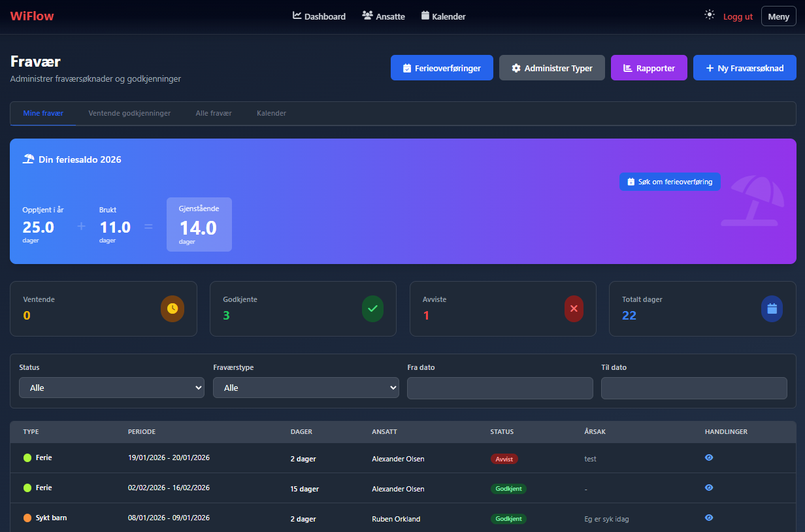Viewport: 805px width, 532px height.
Task: Select the Alle fravær tab
Action: (x=214, y=113)
